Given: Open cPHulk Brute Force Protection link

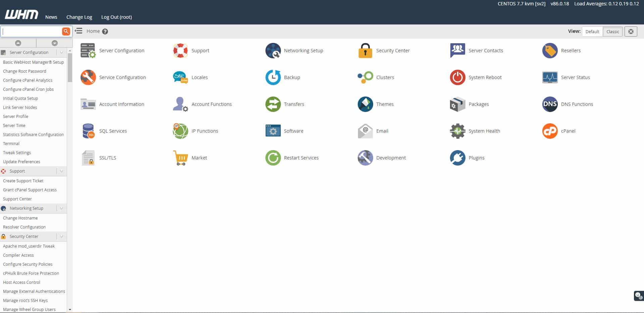Looking at the screenshot, I should coord(31,273).
